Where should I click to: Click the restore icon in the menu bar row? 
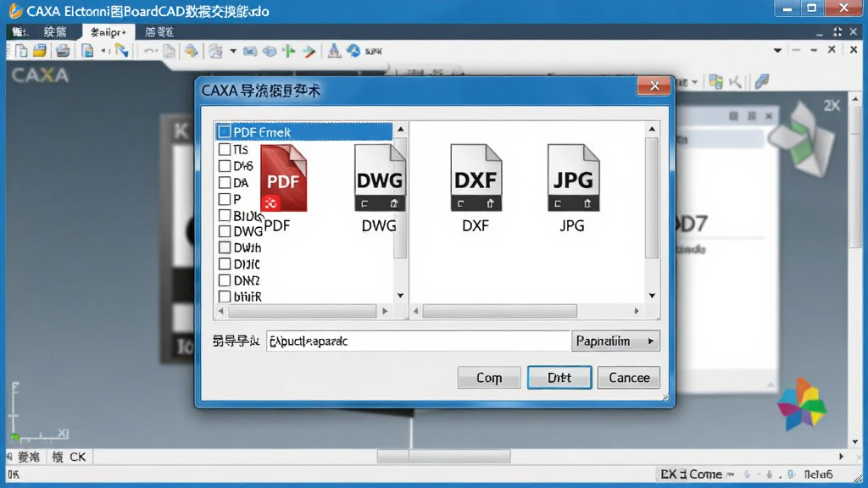pos(837,32)
